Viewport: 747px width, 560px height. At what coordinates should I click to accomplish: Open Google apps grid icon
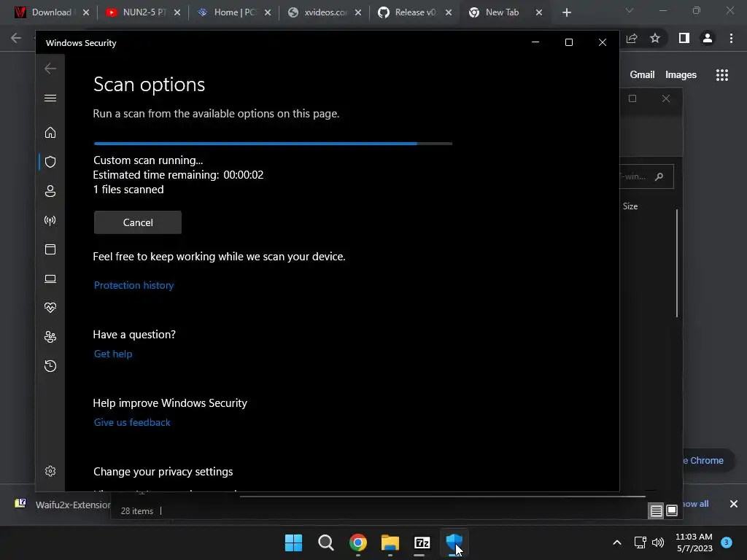[722, 75]
